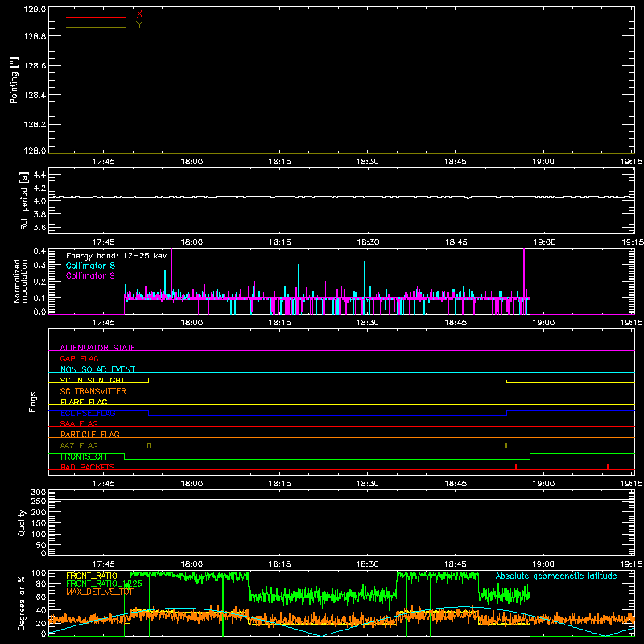Click the Normalized modulation axis title
Viewport: 644px width, 644px height.
(20, 281)
